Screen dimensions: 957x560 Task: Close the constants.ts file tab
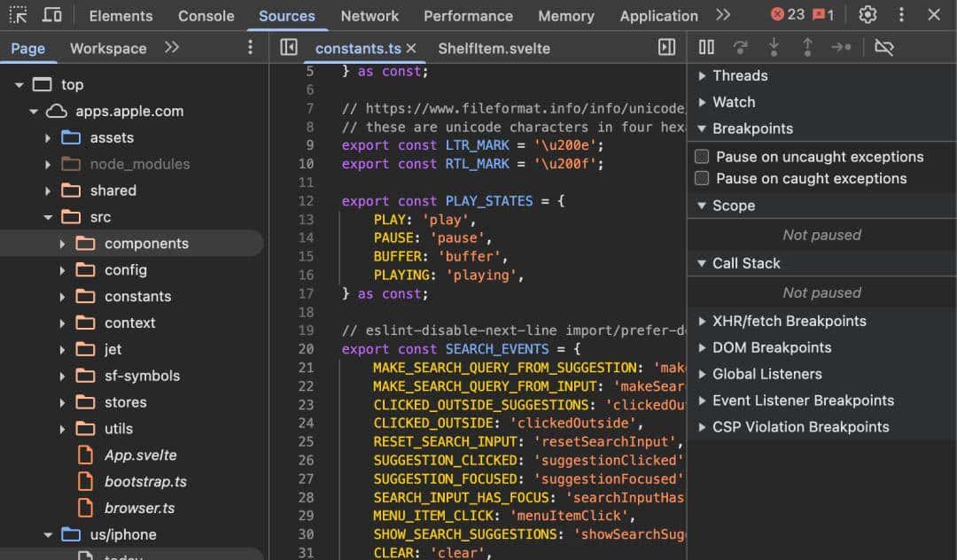pyautogui.click(x=411, y=49)
